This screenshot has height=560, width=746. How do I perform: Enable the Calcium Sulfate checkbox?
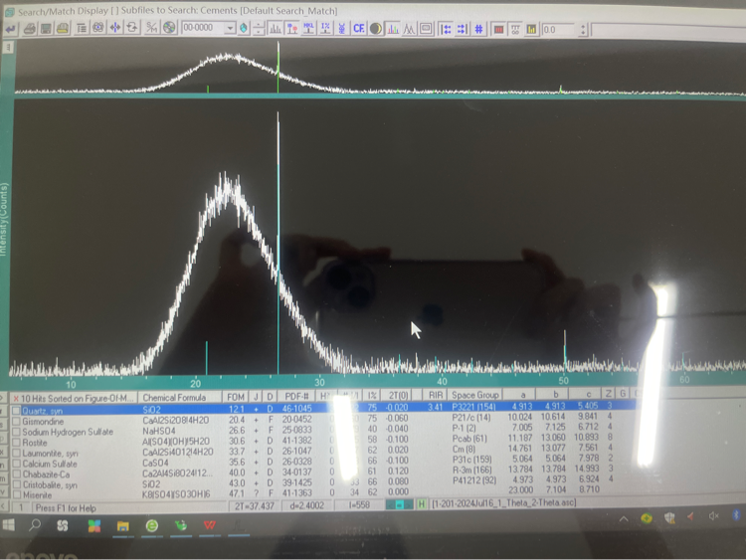point(17,462)
